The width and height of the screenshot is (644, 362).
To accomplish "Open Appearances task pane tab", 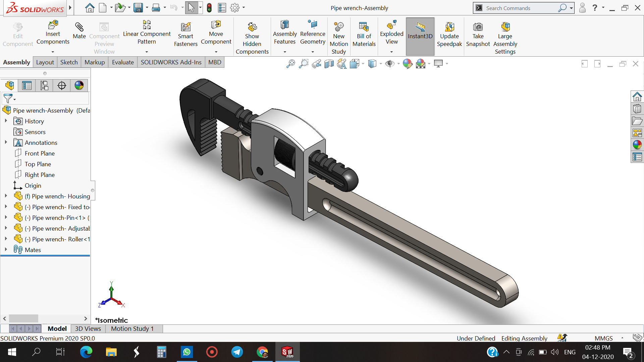I will click(637, 145).
